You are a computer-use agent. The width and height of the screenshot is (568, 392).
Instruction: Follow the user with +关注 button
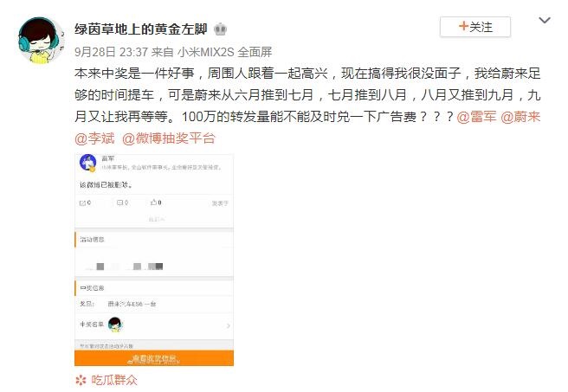point(475,27)
